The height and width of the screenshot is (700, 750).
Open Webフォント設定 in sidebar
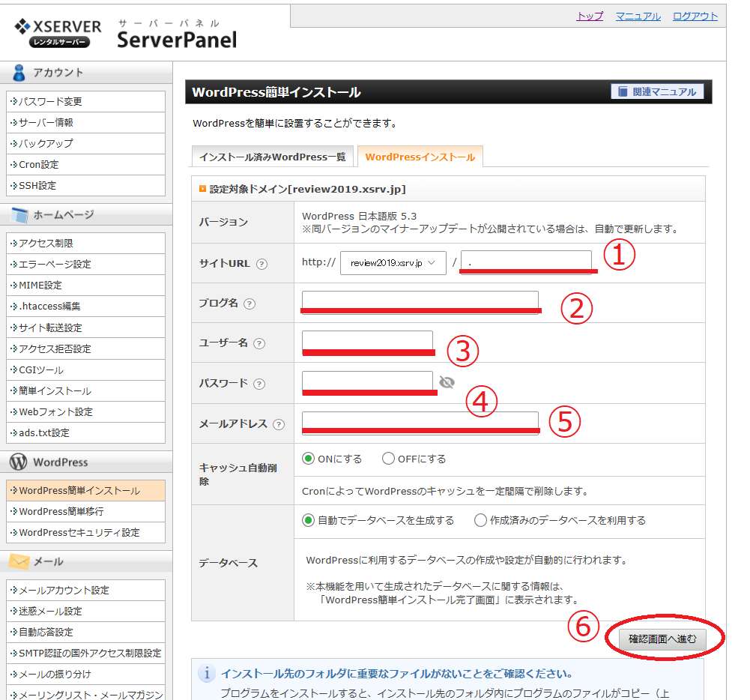coord(85,412)
